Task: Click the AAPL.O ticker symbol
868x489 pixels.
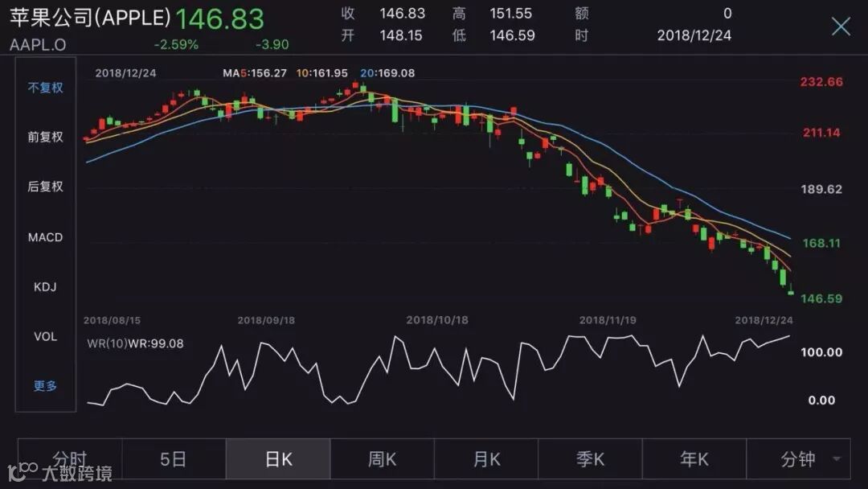Action: 38,44
